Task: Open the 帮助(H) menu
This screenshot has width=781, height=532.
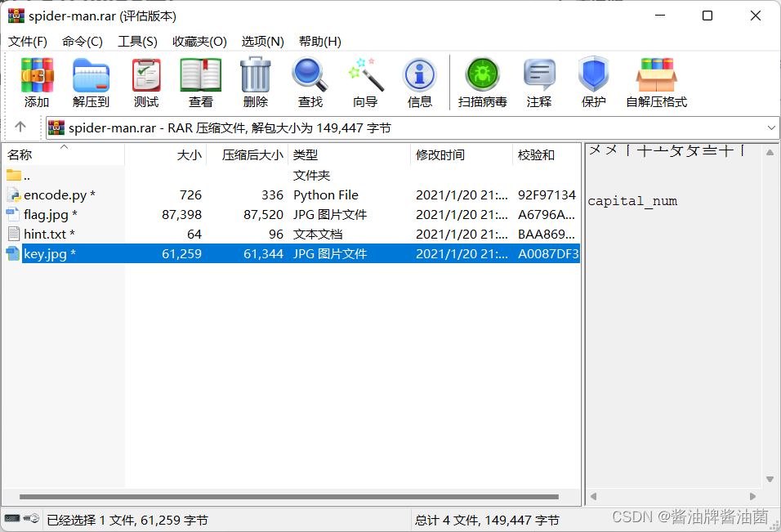Action: click(x=319, y=41)
